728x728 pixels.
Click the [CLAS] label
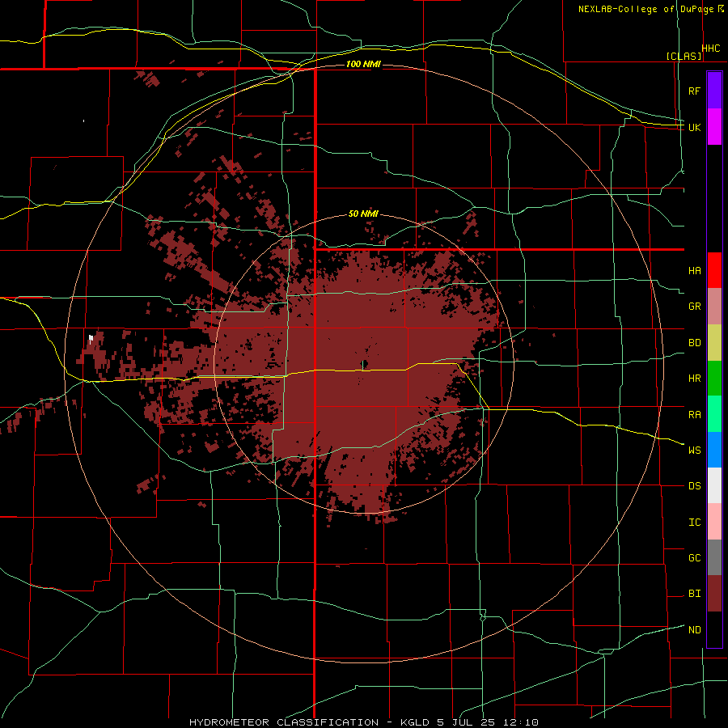pos(684,56)
